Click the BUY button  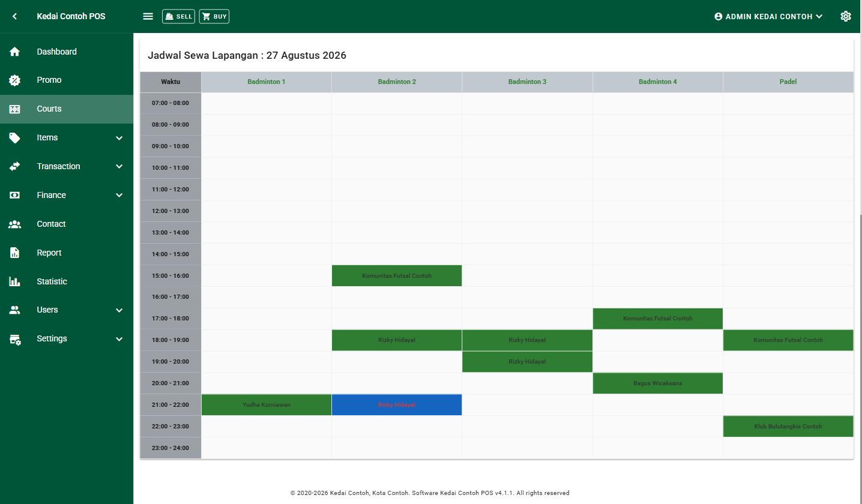[214, 16]
